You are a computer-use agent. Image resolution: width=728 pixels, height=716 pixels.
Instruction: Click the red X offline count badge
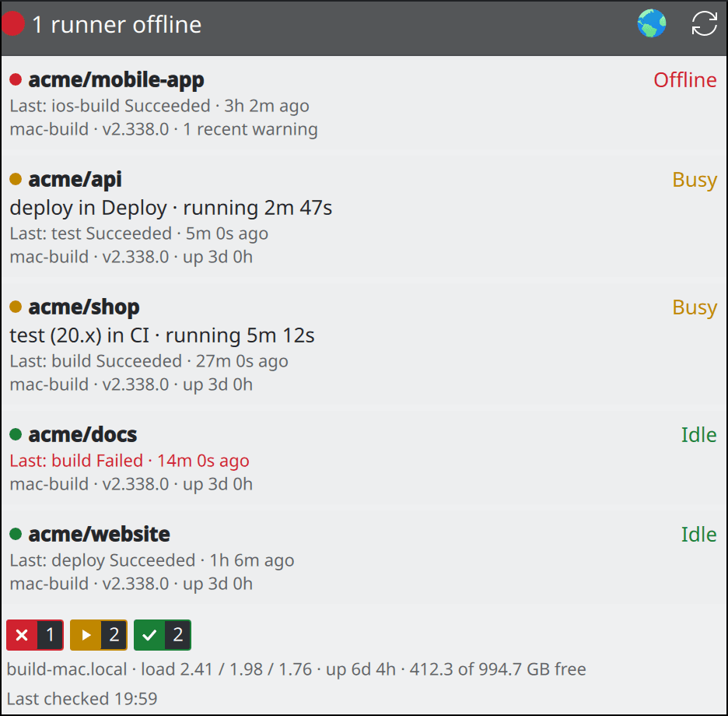35,635
